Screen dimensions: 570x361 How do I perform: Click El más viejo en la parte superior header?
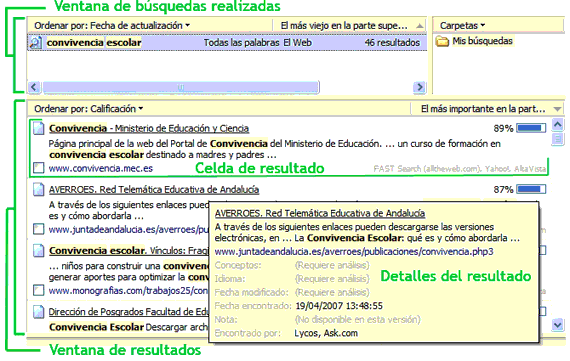(344, 25)
